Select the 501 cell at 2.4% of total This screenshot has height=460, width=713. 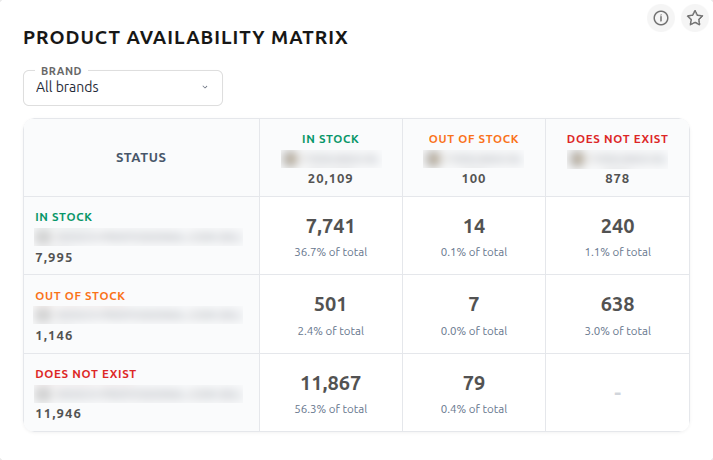pos(330,314)
